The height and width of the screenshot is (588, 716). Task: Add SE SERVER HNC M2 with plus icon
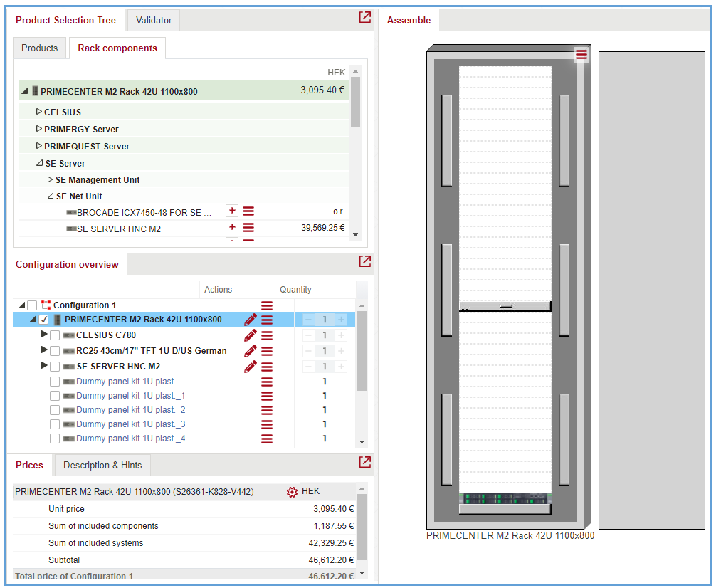pyautogui.click(x=232, y=227)
